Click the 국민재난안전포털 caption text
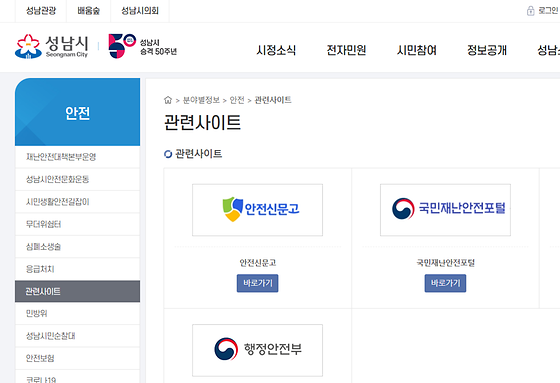560x383 pixels. point(445,263)
